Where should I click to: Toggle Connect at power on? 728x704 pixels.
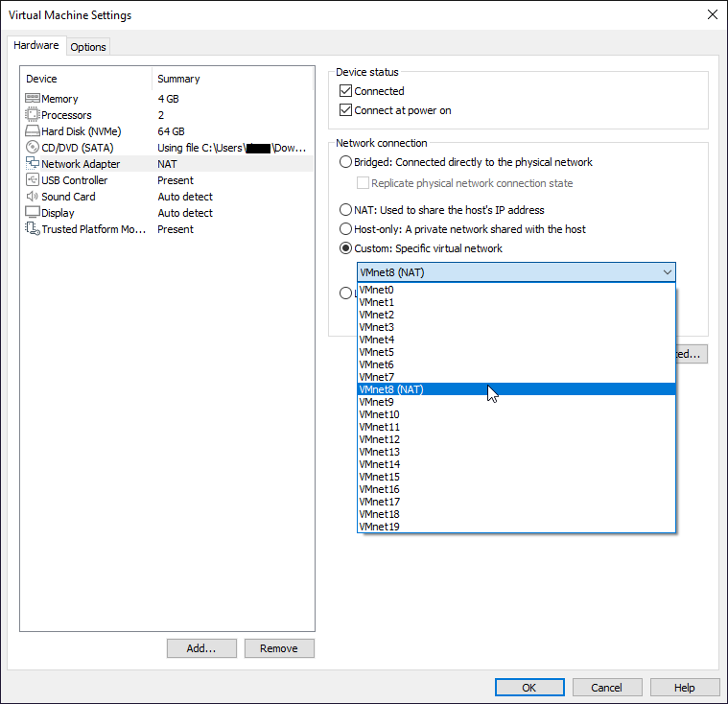click(x=345, y=110)
